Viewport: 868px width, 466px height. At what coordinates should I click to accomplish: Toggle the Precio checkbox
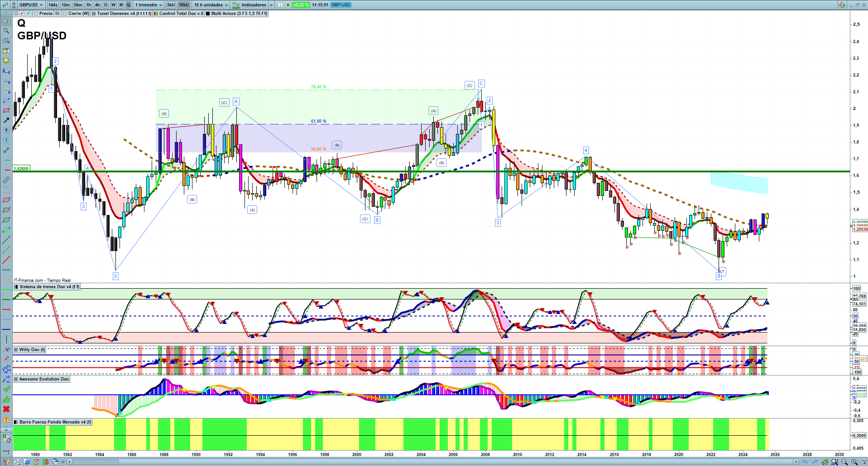tap(36, 14)
